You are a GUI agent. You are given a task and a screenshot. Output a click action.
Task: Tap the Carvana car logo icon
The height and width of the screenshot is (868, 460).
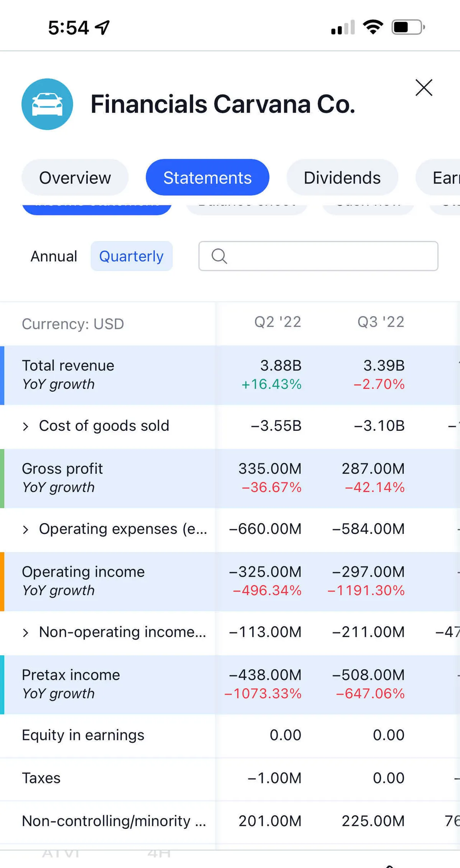pos(47,104)
